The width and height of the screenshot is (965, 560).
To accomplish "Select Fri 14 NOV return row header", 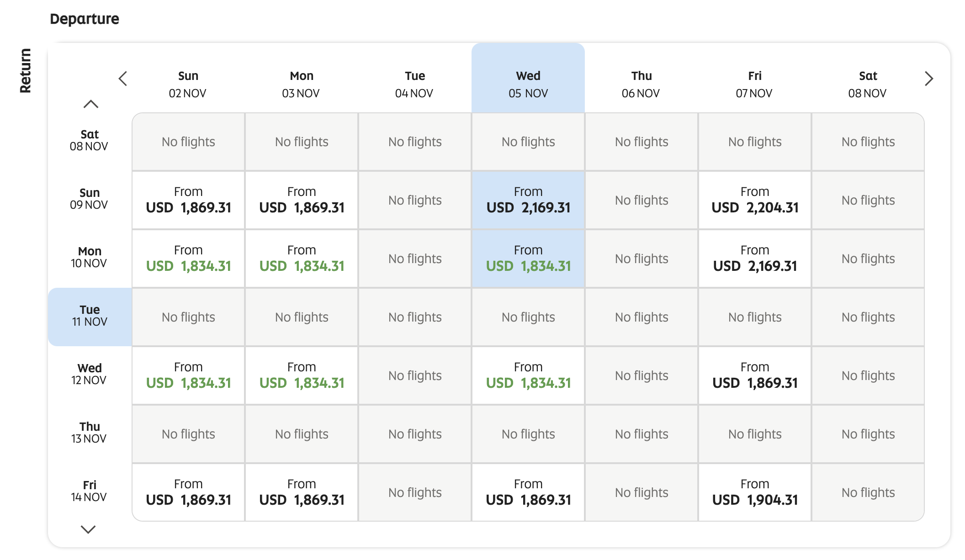I will point(90,491).
